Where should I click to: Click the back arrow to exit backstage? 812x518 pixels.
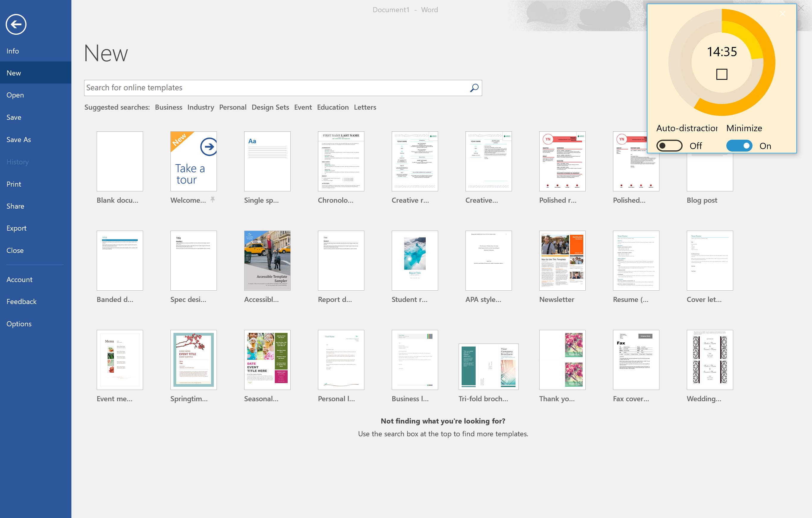tap(16, 24)
